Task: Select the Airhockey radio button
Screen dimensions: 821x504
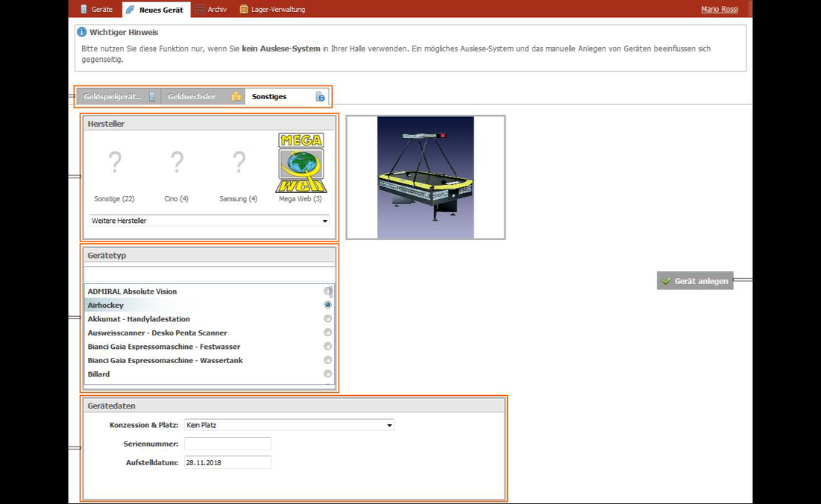Action: tap(328, 305)
